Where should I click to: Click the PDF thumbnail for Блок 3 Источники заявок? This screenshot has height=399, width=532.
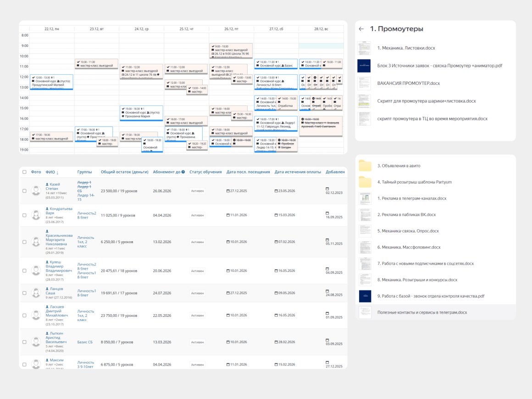364,66
